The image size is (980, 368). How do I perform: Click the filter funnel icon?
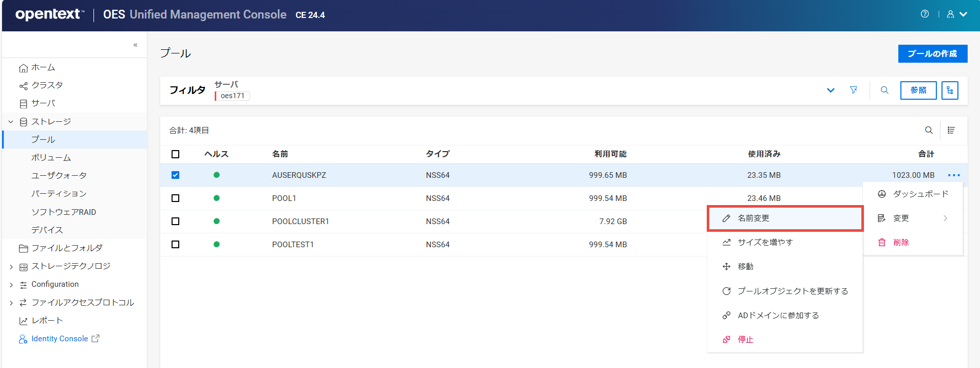point(854,90)
